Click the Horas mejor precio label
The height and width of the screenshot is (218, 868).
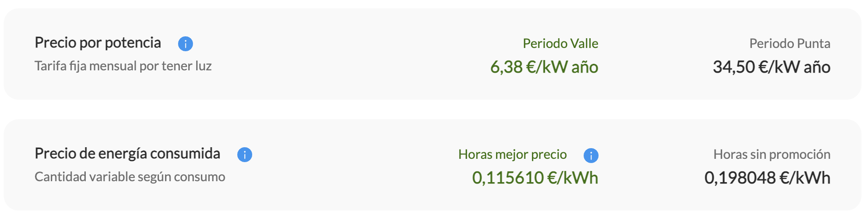(512, 155)
